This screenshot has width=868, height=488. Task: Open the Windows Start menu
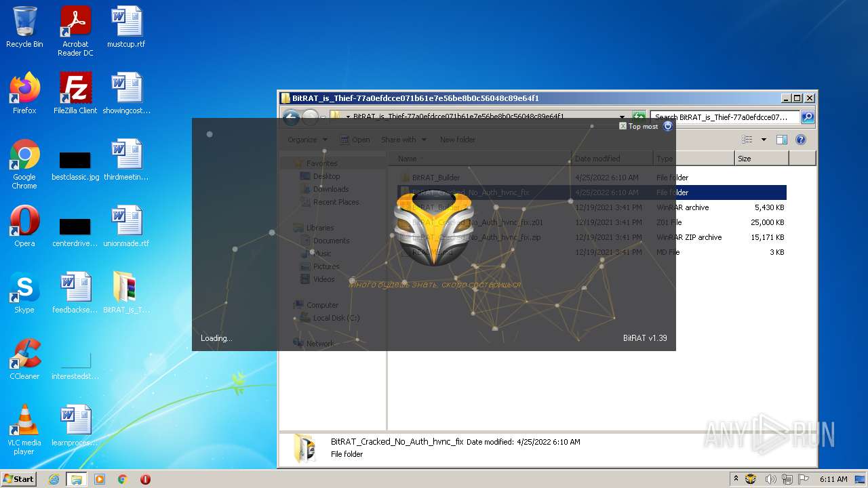coord(19,479)
